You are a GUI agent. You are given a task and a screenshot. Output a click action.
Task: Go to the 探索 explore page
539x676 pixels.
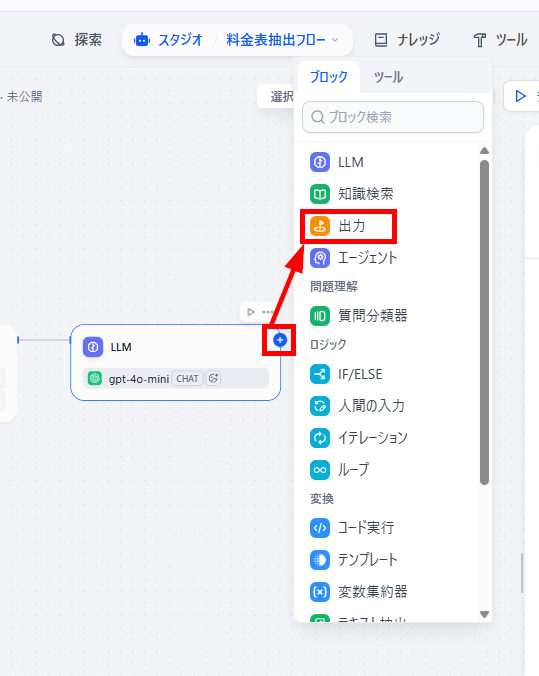click(77, 40)
